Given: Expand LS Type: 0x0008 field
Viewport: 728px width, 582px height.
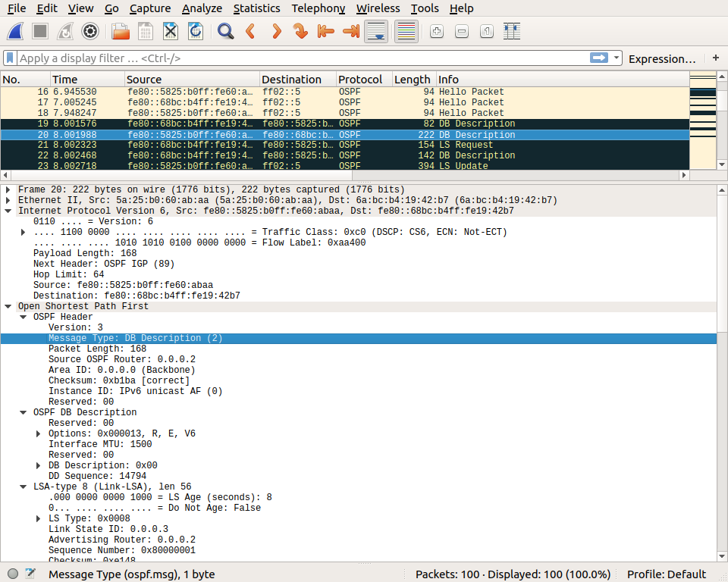Looking at the screenshot, I should [x=39, y=518].
